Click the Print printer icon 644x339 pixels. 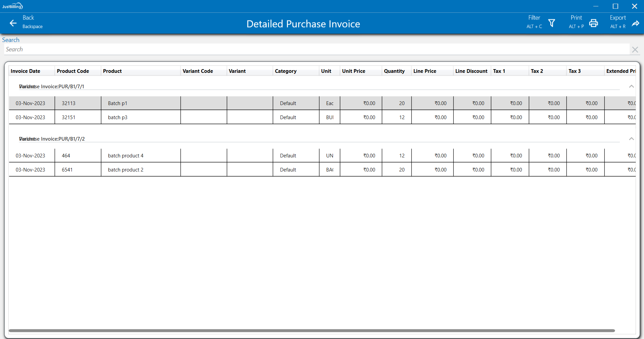(x=593, y=23)
